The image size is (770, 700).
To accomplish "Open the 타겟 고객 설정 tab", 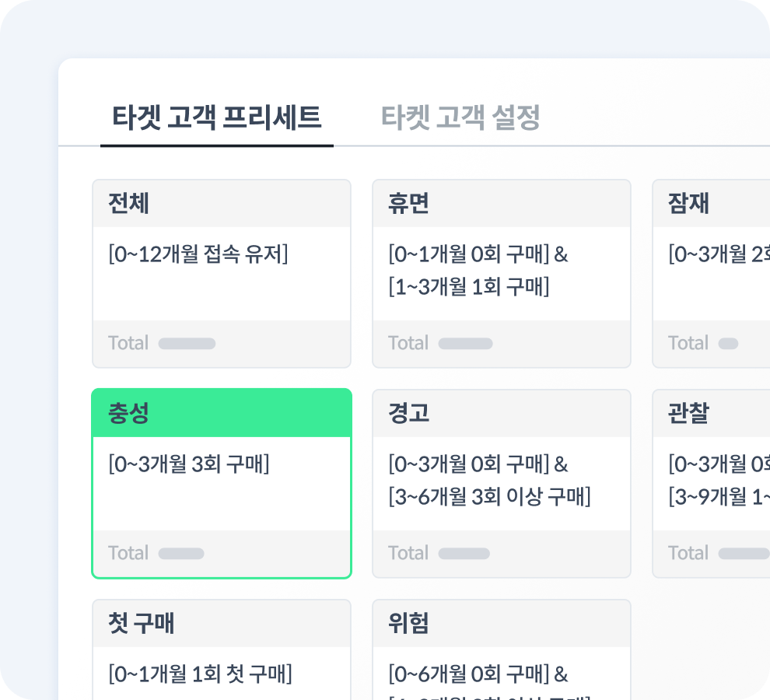I will (460, 117).
